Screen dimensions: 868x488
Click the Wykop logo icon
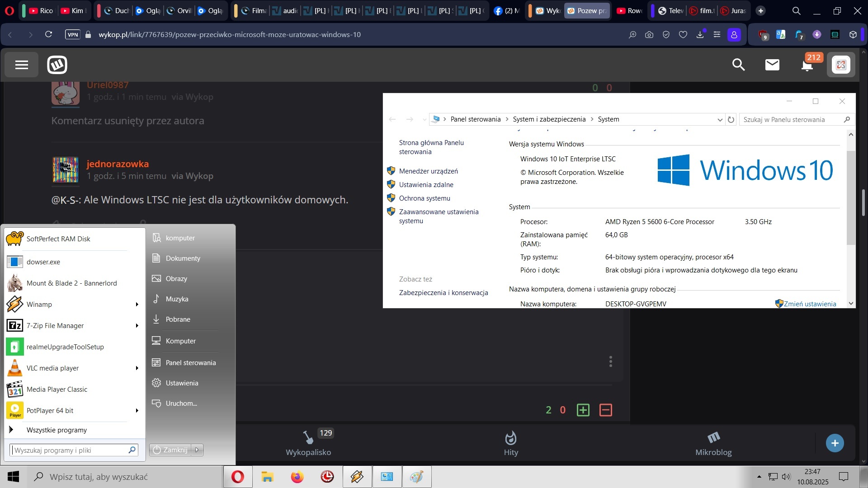click(57, 65)
